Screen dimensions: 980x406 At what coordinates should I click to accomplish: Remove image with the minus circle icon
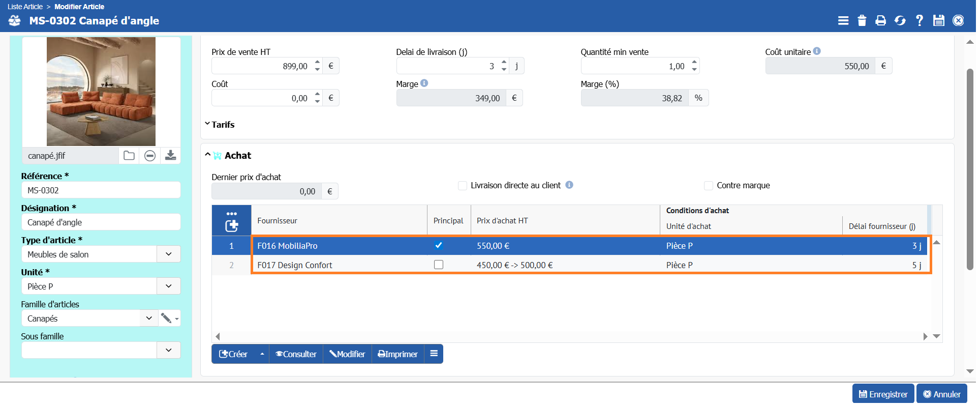(150, 156)
